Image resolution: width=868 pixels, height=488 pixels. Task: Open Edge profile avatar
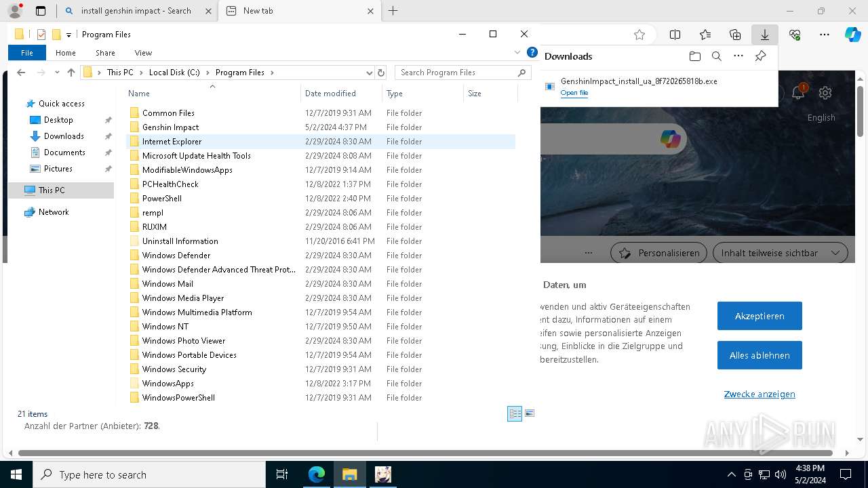click(x=15, y=11)
